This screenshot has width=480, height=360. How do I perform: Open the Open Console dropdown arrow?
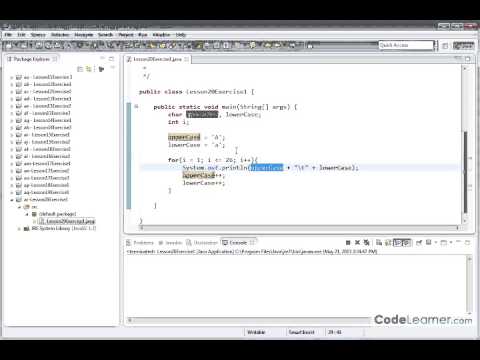pyautogui.click(x=451, y=242)
